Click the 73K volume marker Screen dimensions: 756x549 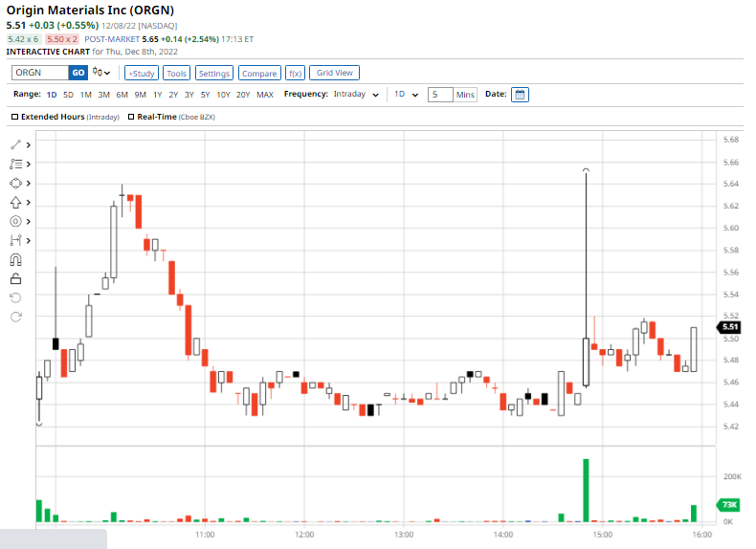click(729, 505)
